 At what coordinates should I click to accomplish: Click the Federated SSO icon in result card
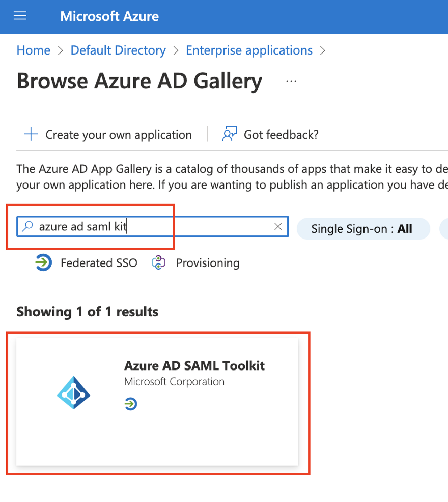point(131,404)
